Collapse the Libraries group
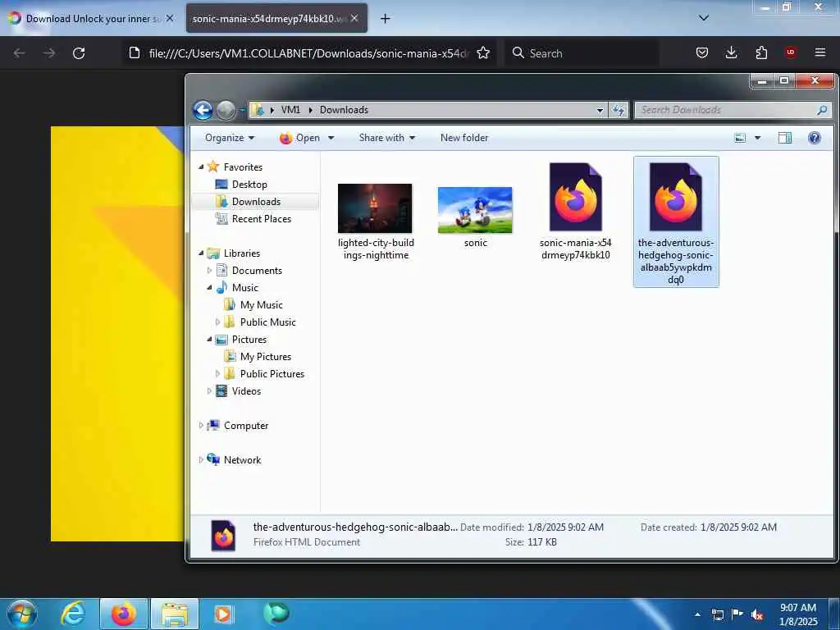The image size is (840, 630). pos(201,253)
